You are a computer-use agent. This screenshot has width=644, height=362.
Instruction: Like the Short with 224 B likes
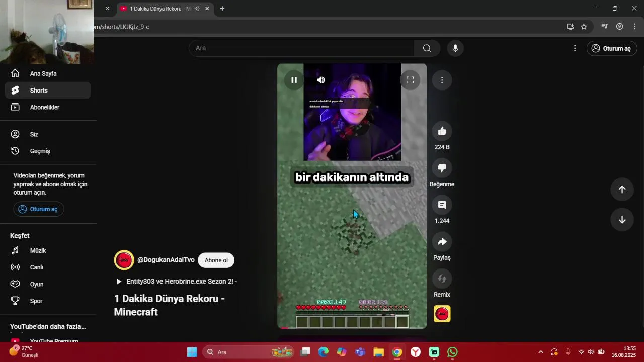click(442, 131)
